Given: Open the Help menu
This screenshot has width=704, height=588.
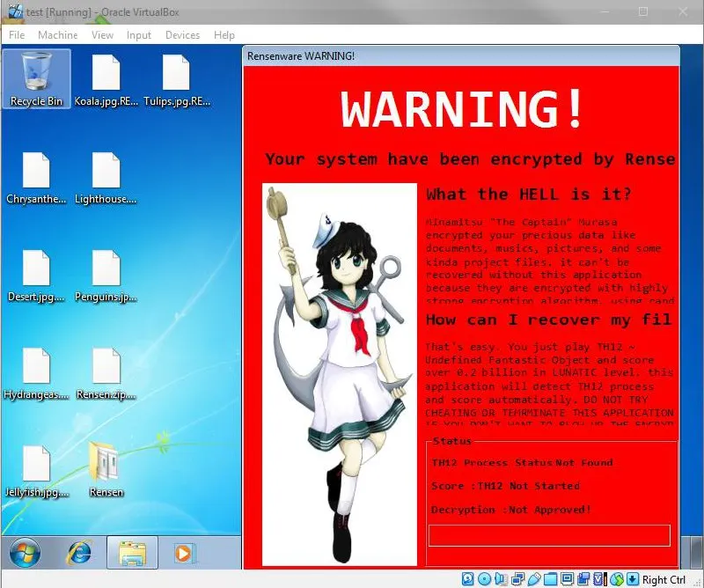Looking at the screenshot, I should tap(224, 35).
